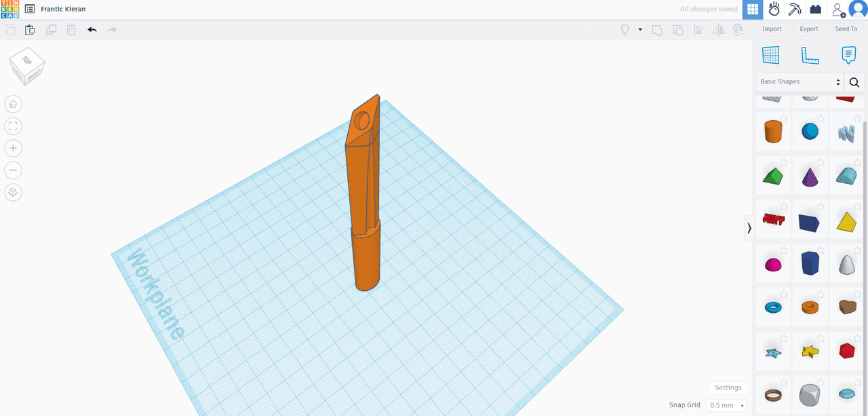Click the Send To button

pos(846,29)
